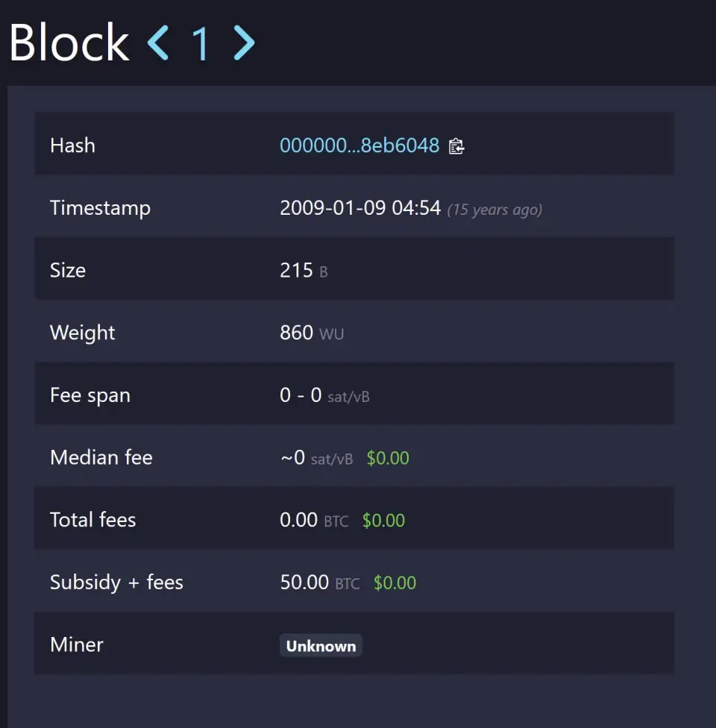Click the 215 B size value

point(304,270)
